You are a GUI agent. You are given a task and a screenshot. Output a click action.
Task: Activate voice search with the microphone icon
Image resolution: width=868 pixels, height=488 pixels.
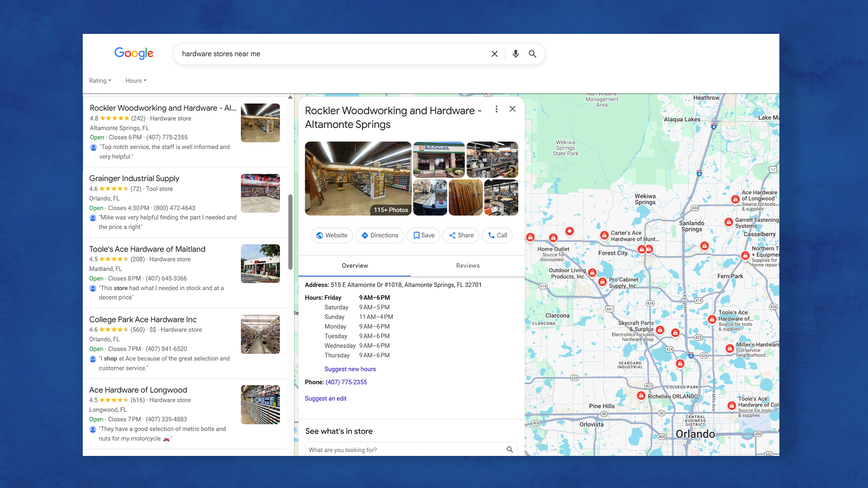515,54
